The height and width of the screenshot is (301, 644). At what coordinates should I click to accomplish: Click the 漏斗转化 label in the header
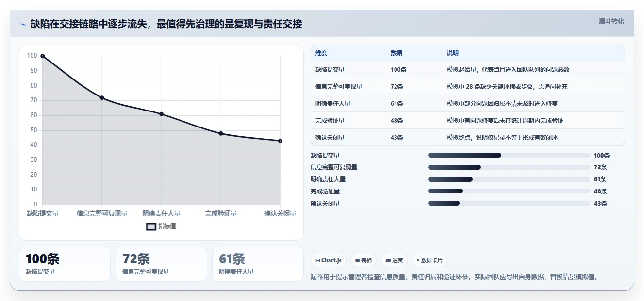coord(611,21)
